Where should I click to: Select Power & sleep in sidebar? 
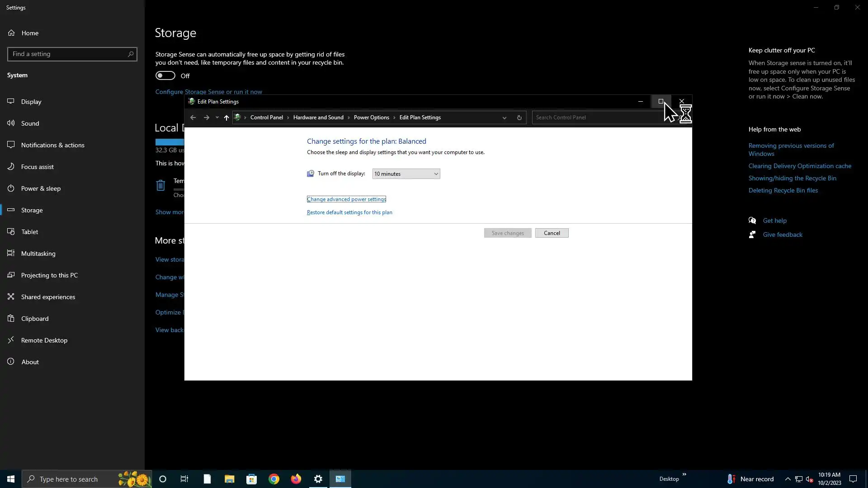tap(41, 188)
